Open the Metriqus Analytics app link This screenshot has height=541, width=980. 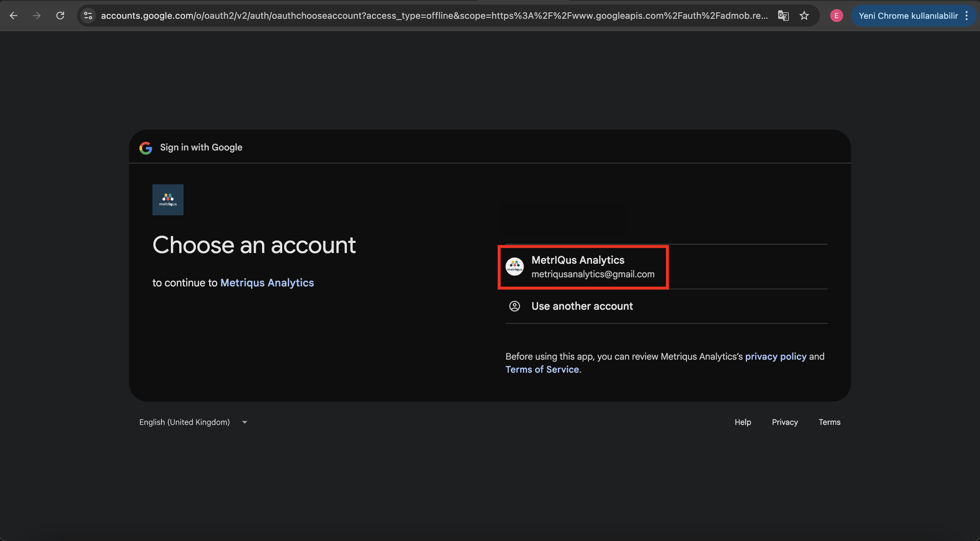[267, 283]
